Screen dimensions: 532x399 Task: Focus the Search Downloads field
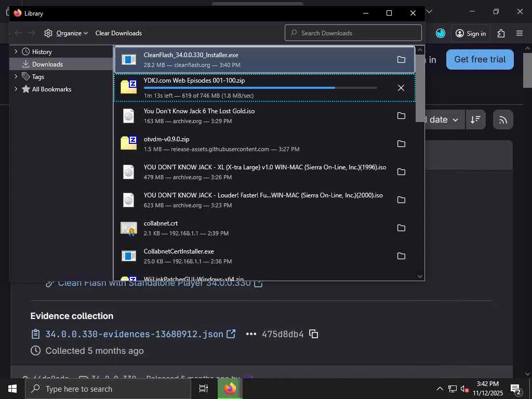[353, 33]
